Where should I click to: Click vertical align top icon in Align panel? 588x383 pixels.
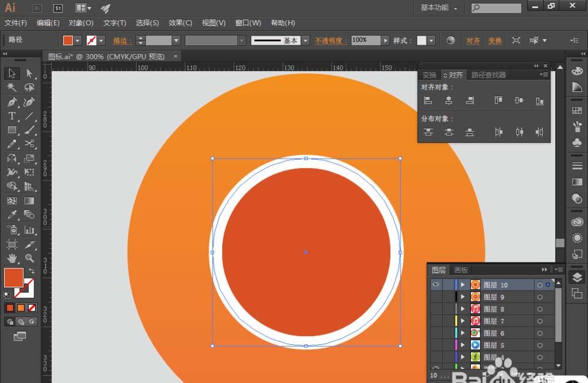499,100
